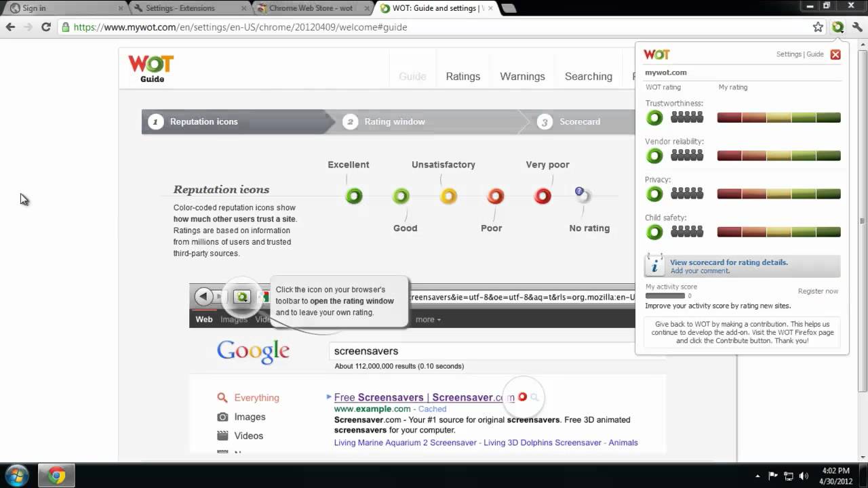Open the Searching menu item

589,77
